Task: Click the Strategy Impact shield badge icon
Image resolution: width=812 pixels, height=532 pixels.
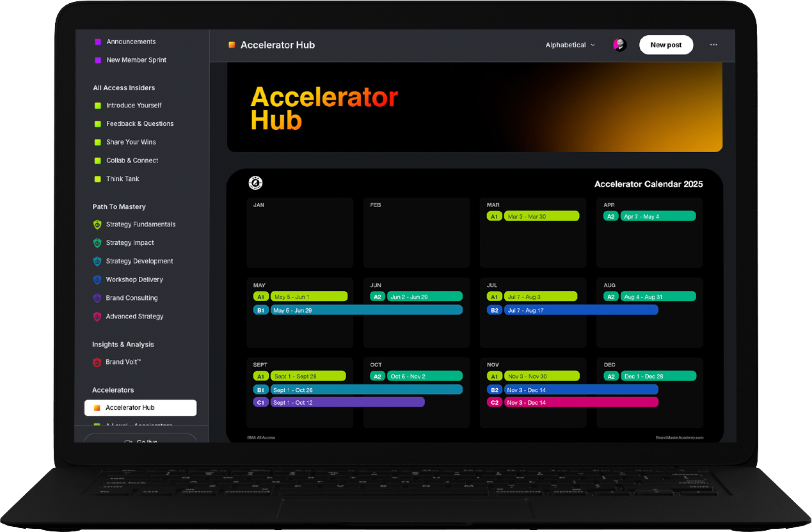Action: tap(97, 243)
